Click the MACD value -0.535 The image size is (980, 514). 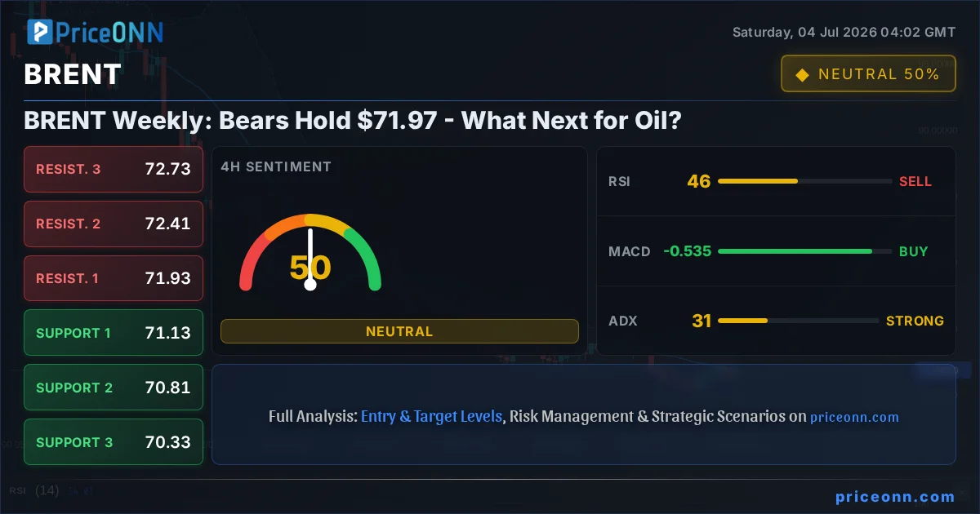[687, 251]
